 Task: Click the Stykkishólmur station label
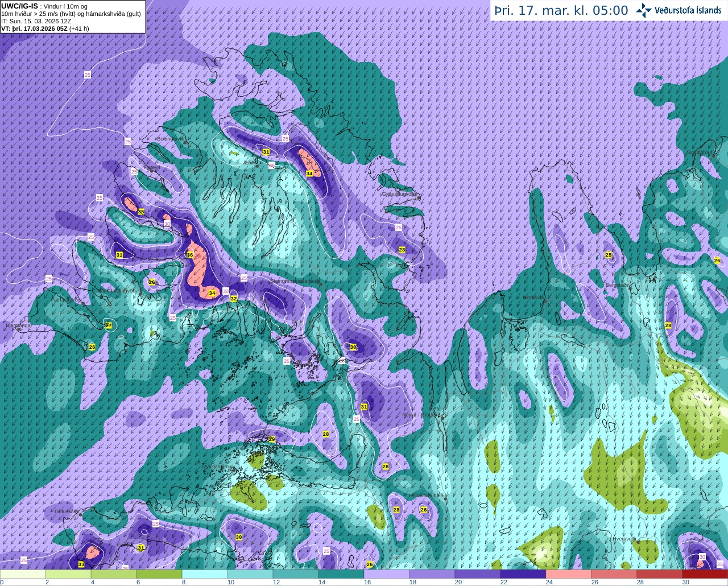218,466
